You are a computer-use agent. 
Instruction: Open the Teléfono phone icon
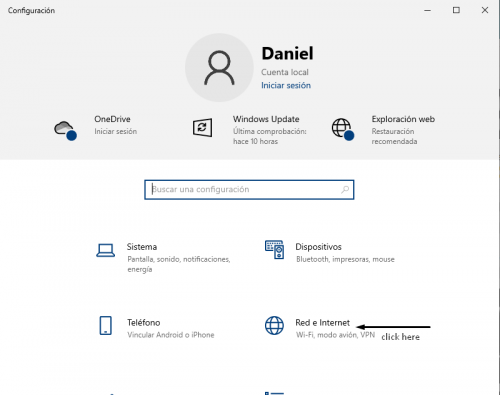pyautogui.click(x=106, y=325)
